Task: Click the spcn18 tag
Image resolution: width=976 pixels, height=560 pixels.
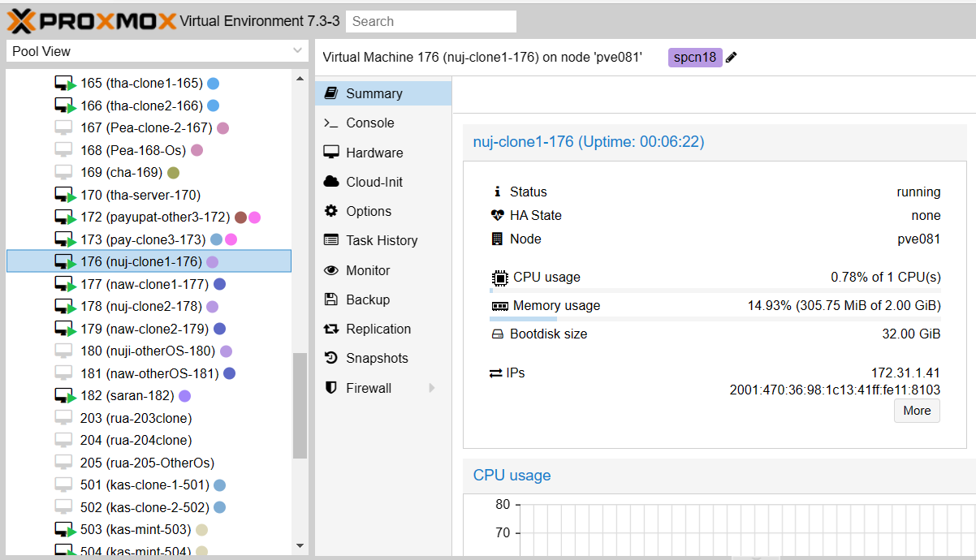Action: [695, 58]
